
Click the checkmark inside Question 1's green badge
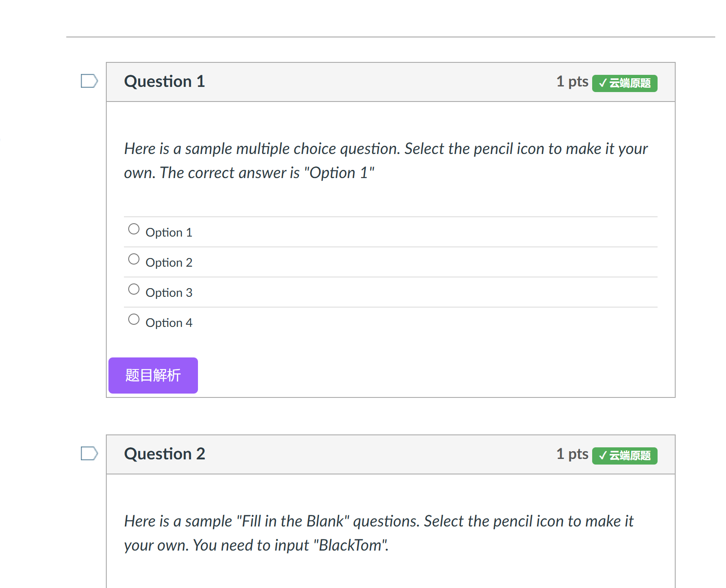[602, 83]
